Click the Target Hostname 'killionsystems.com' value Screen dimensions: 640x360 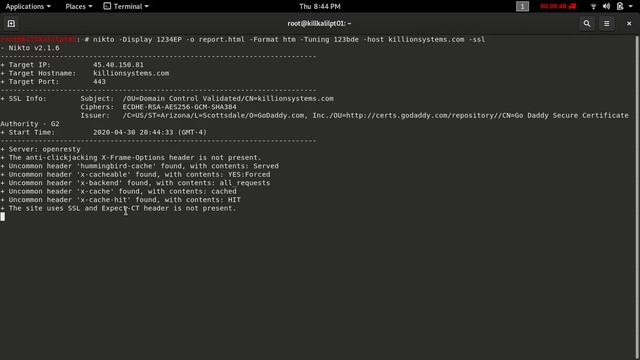(x=131, y=73)
